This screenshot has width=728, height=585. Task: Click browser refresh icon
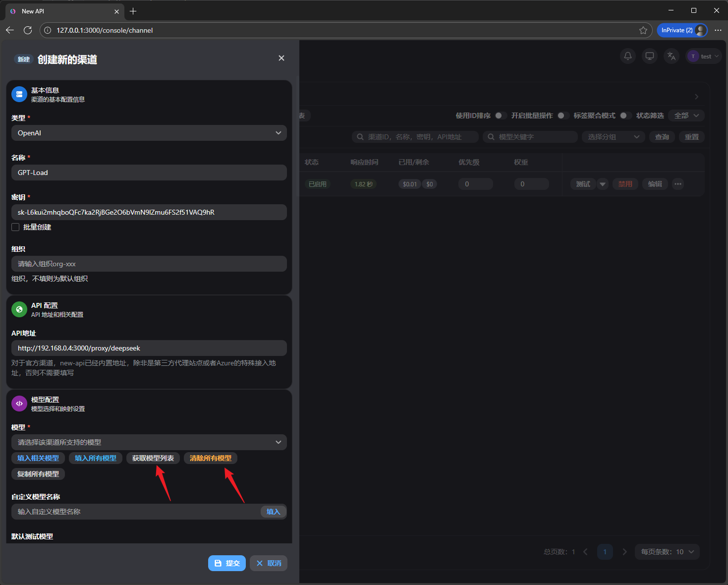pos(28,30)
